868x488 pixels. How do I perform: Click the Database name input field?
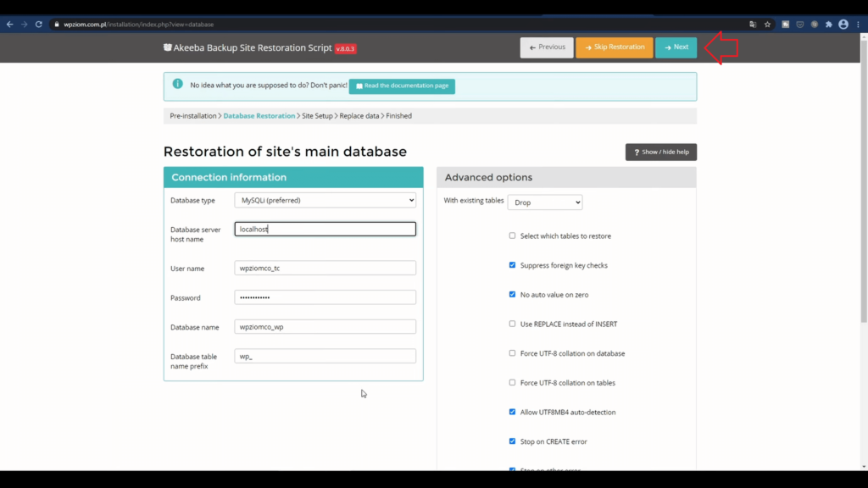(x=325, y=327)
